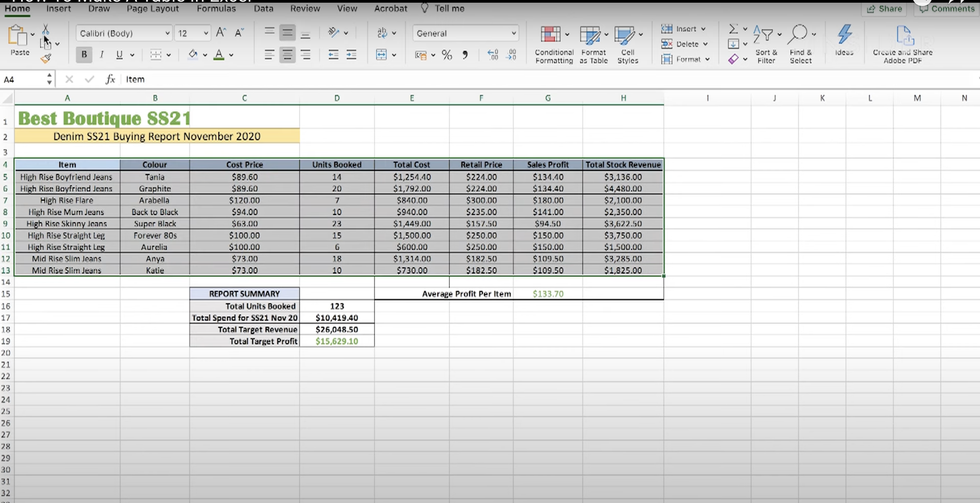Click the font color red A swatch
The height and width of the screenshot is (503, 980).
[219, 55]
